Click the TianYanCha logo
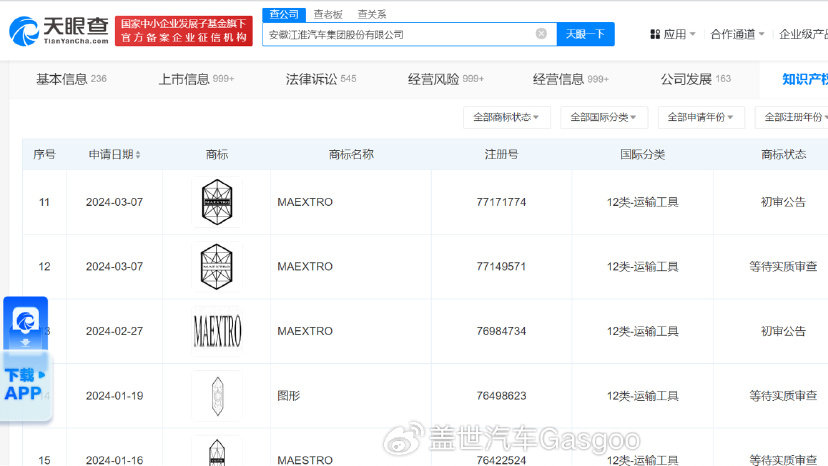The height and width of the screenshot is (466, 828). click(x=59, y=31)
